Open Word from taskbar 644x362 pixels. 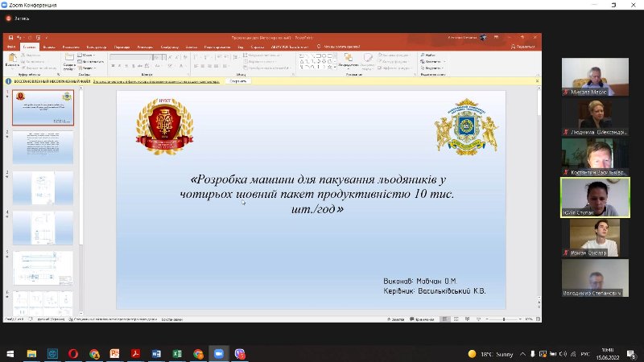[156, 353]
